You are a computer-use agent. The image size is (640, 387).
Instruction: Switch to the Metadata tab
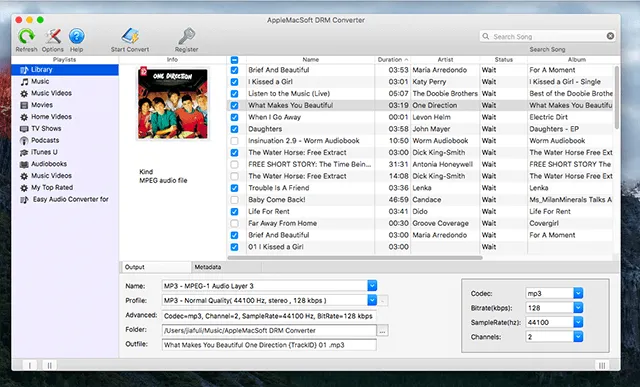[227, 267]
